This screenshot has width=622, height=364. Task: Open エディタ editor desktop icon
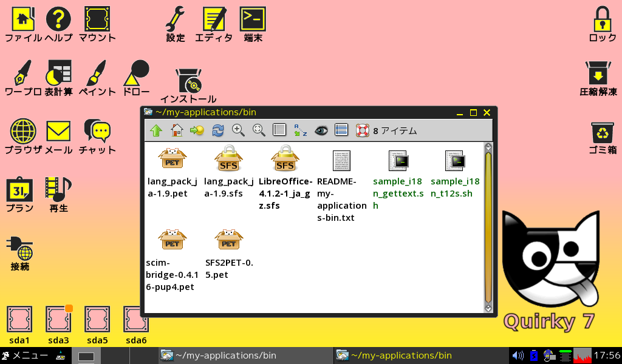[x=214, y=24]
